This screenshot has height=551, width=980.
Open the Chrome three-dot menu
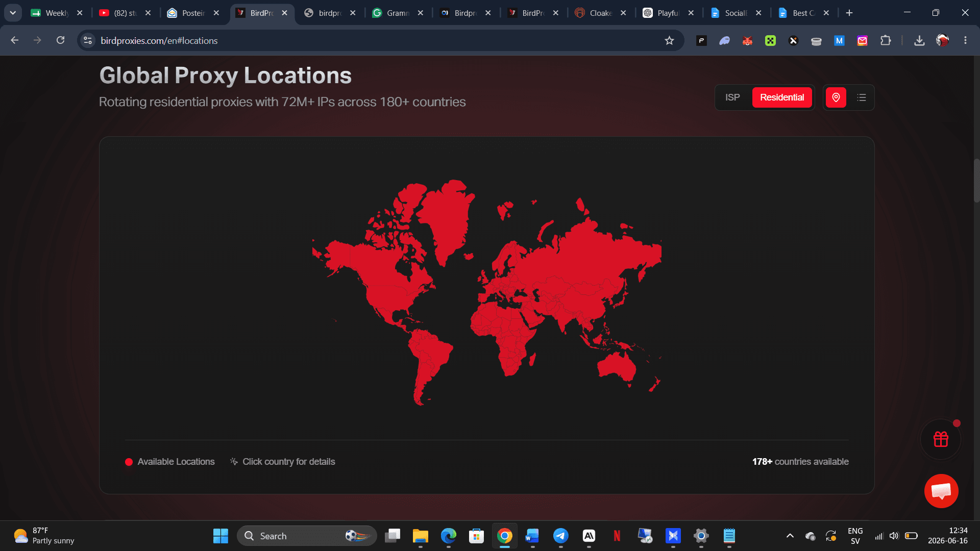(x=965, y=40)
